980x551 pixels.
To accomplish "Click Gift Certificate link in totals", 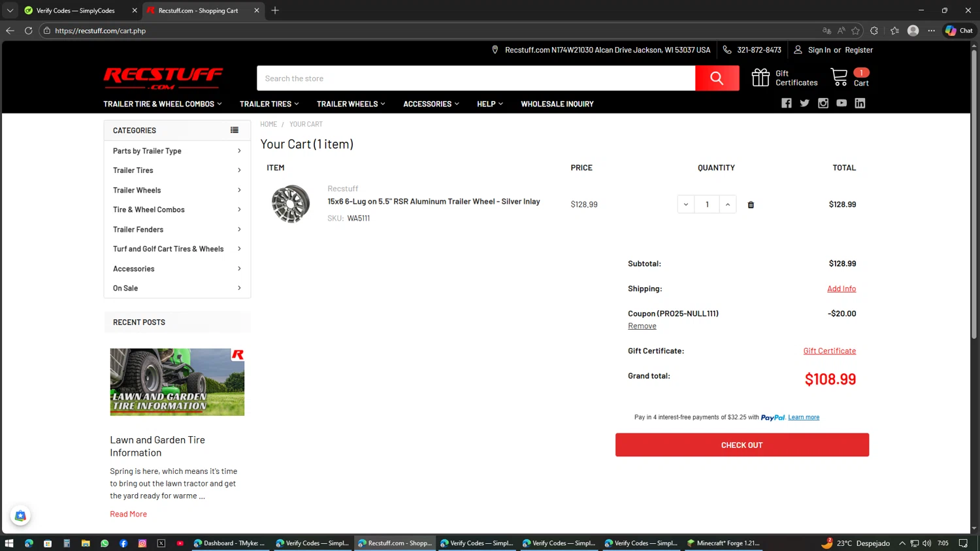I will [x=830, y=351].
